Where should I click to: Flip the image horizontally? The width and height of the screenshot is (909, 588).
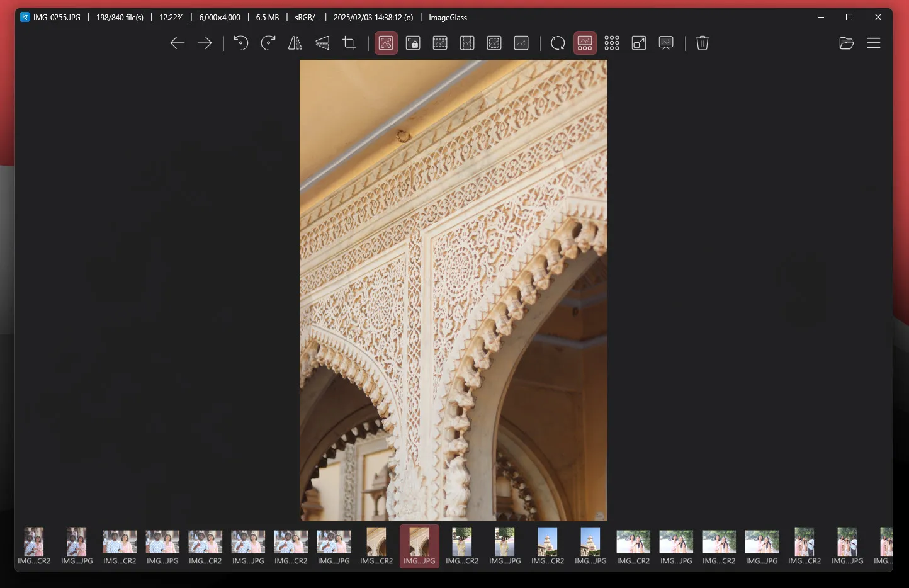pos(294,43)
